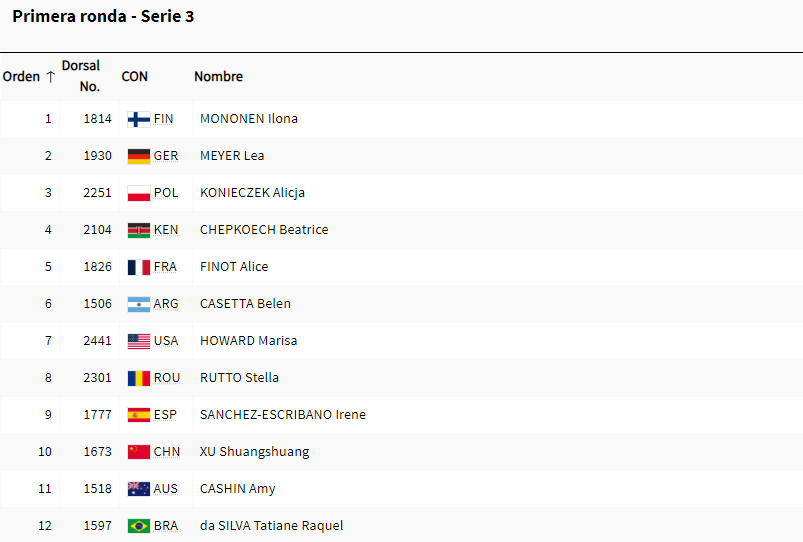The image size is (803, 542).
Task: Select the ROU country code
Action: click(167, 378)
